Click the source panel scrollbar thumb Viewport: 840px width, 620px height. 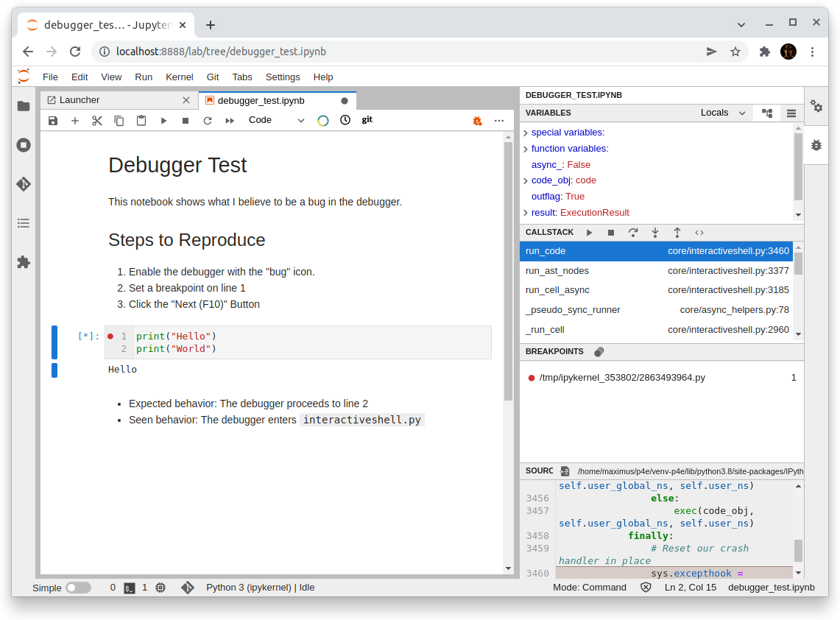pos(798,551)
